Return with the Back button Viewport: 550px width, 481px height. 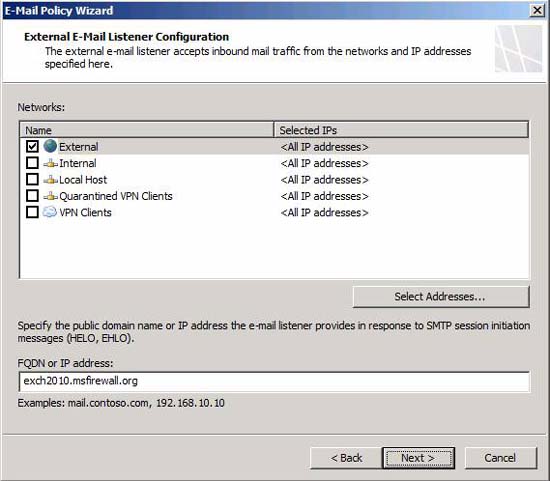tap(346, 458)
